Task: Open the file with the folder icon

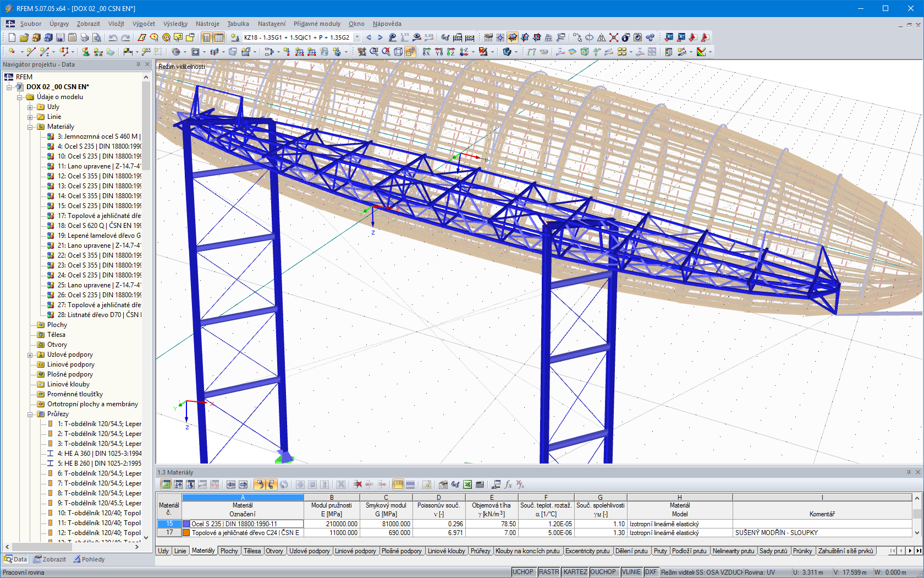Action: coord(24,37)
